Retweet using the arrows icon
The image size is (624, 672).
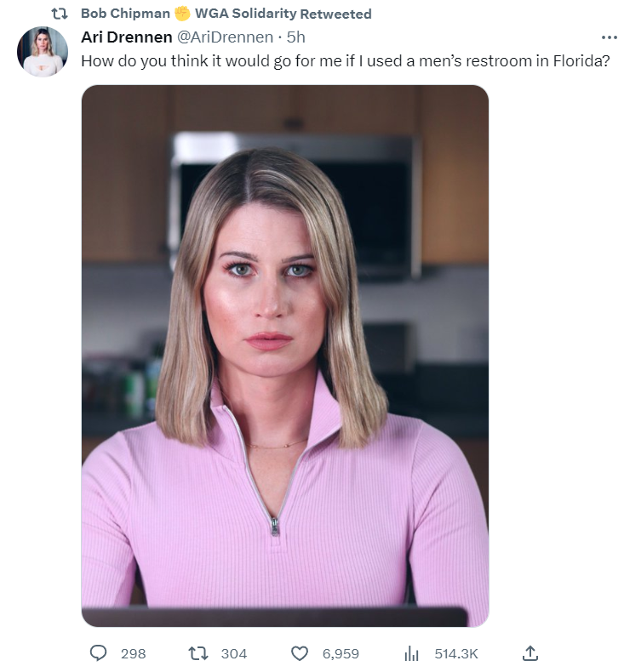click(198, 653)
